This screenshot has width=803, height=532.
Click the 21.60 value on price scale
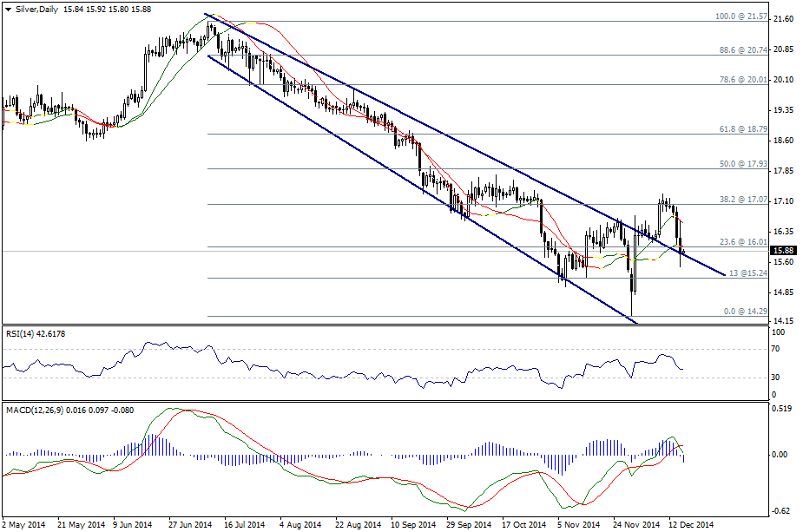pos(784,19)
